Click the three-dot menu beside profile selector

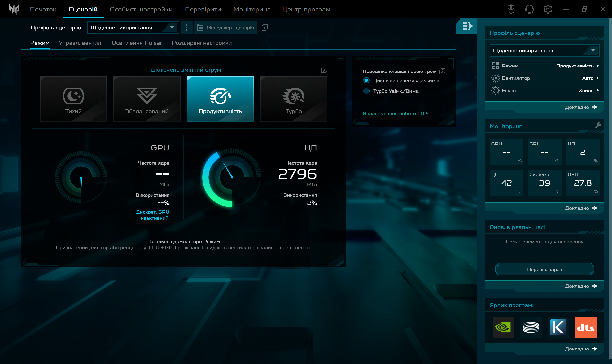coord(186,28)
